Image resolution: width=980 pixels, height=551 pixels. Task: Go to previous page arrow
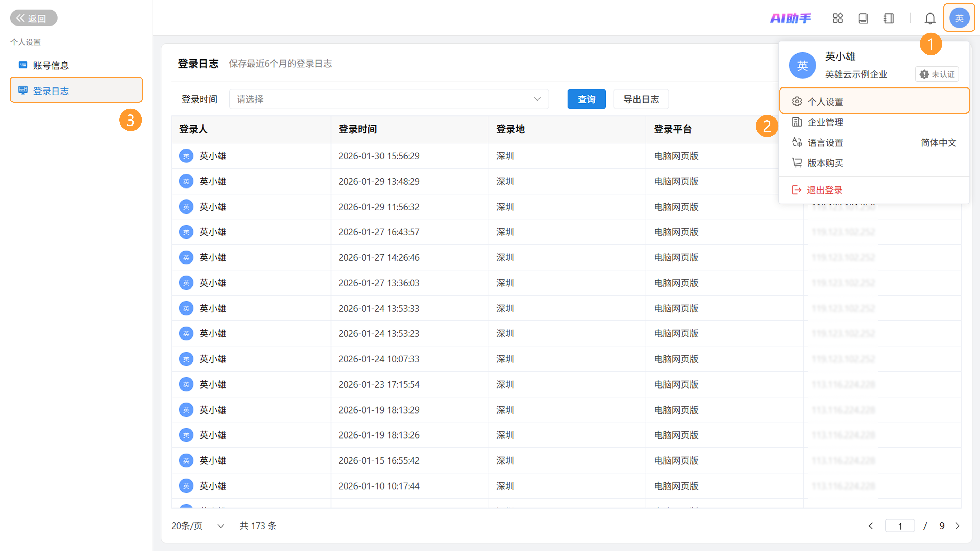click(x=871, y=525)
